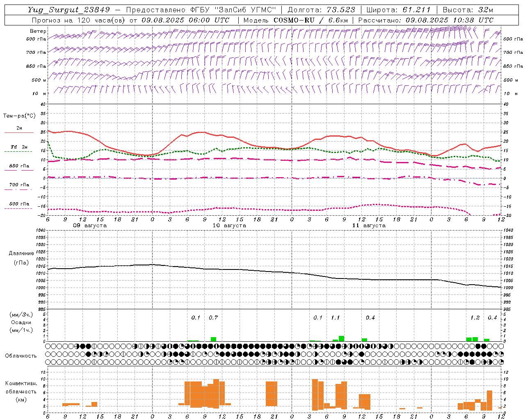
Task: Click the (мм/1ч.) precipitation unit label
Action: (21, 330)
